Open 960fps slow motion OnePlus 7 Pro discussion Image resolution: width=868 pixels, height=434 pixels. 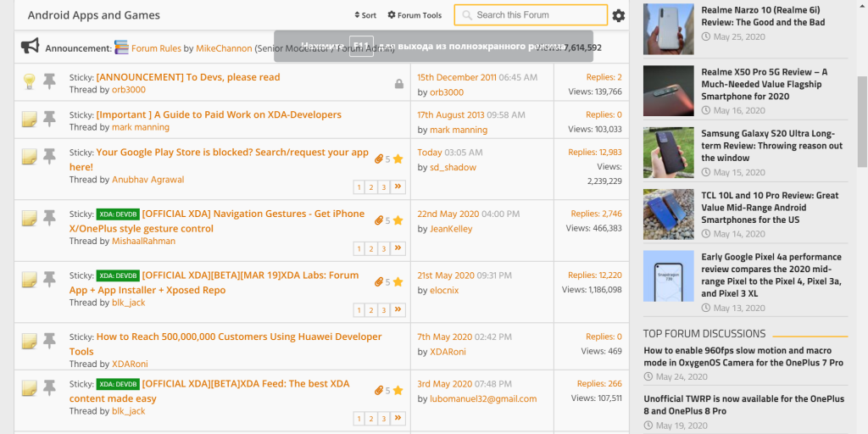743,356
